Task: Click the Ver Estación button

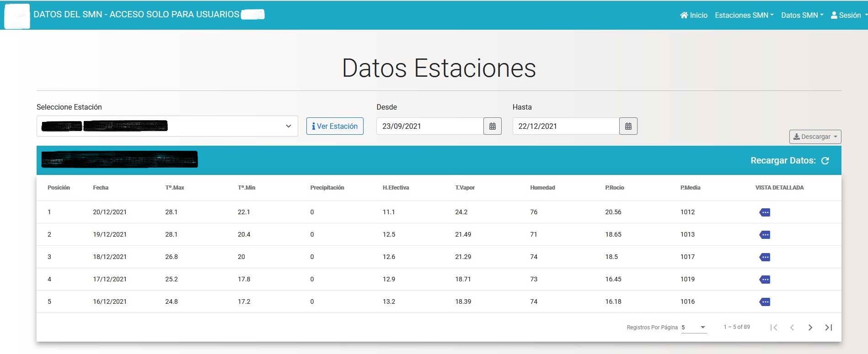Action: (335, 127)
